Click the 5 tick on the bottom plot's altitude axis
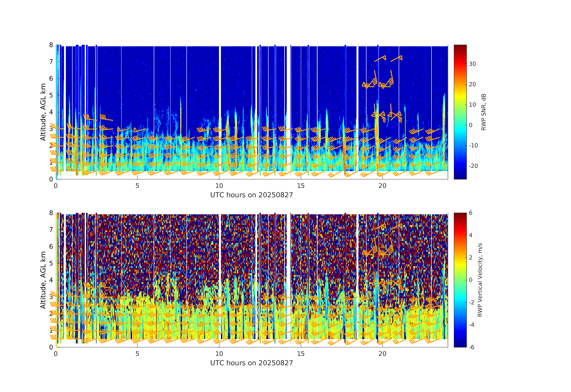Viewport: 571px width, 392px height. tap(51, 263)
